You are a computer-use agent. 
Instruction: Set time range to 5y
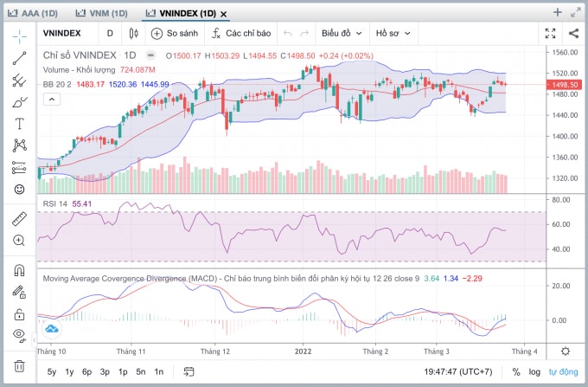52,372
